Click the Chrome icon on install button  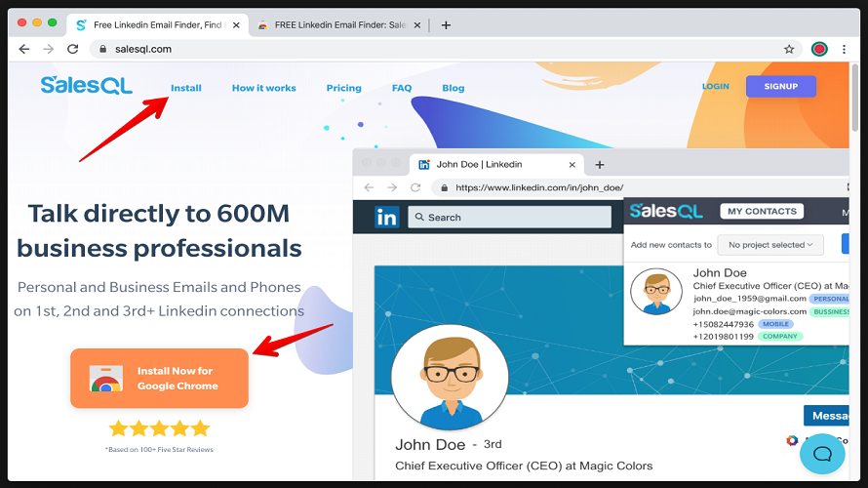pyautogui.click(x=105, y=379)
